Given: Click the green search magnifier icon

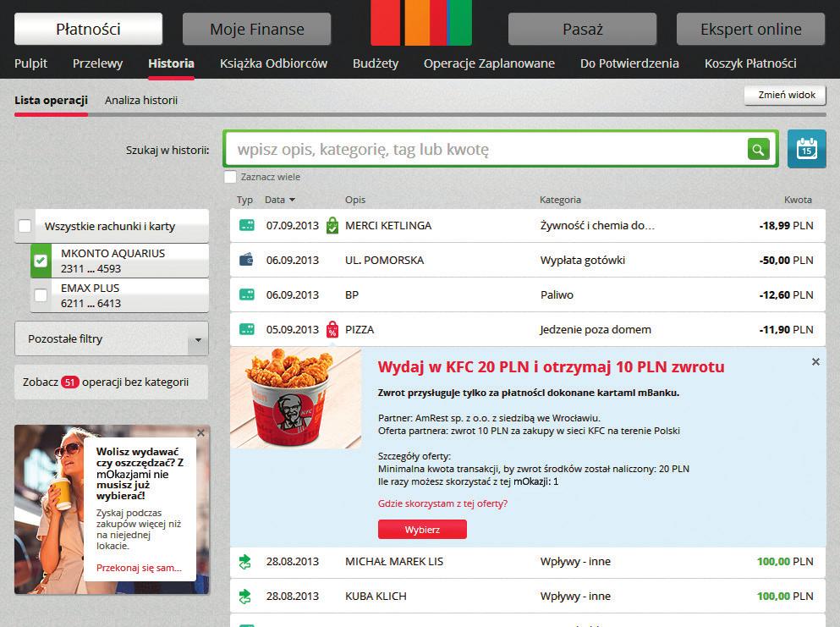Looking at the screenshot, I should tap(758, 150).
